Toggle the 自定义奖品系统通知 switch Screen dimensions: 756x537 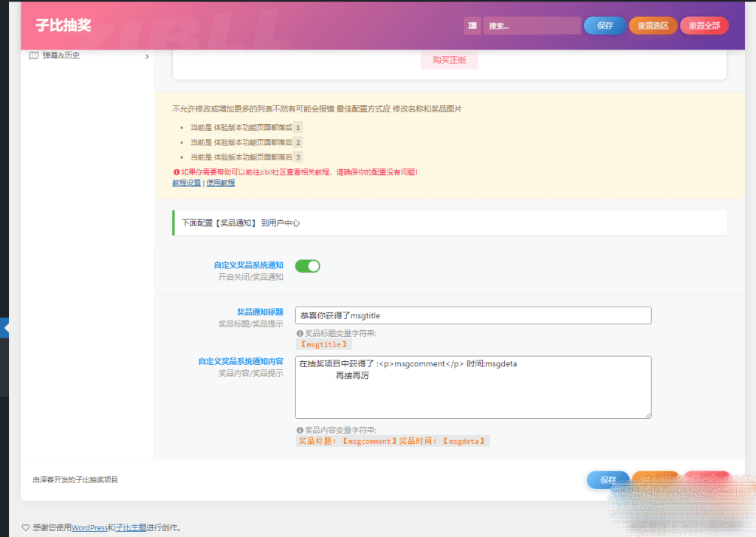[x=308, y=266]
